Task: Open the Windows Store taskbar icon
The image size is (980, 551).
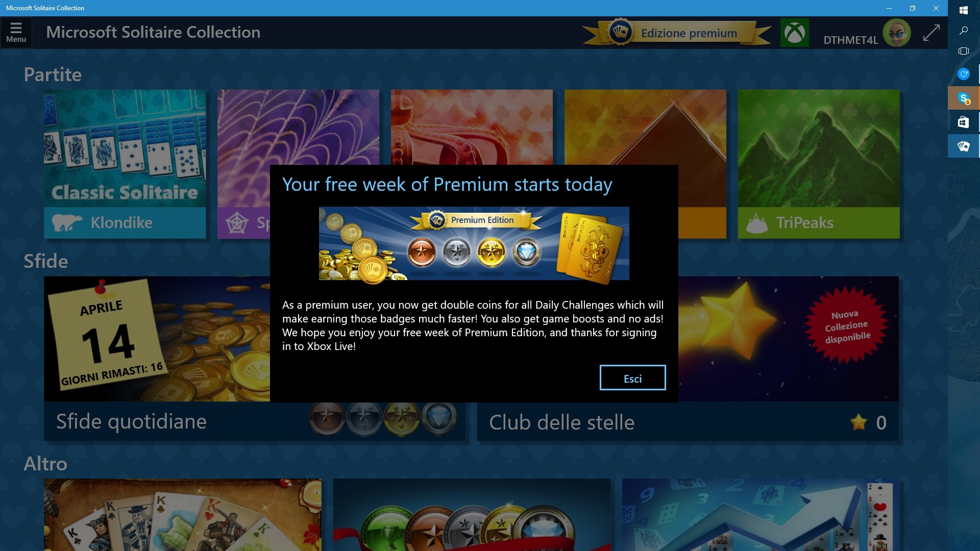Action: (x=964, y=122)
